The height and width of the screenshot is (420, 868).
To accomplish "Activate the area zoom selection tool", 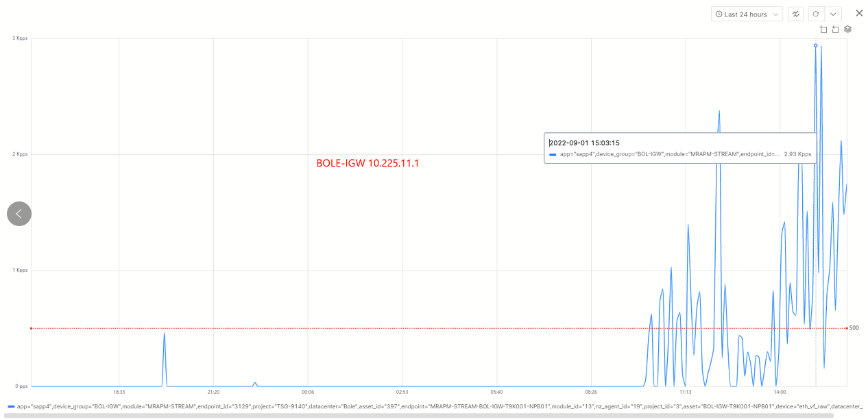I will pyautogui.click(x=823, y=29).
